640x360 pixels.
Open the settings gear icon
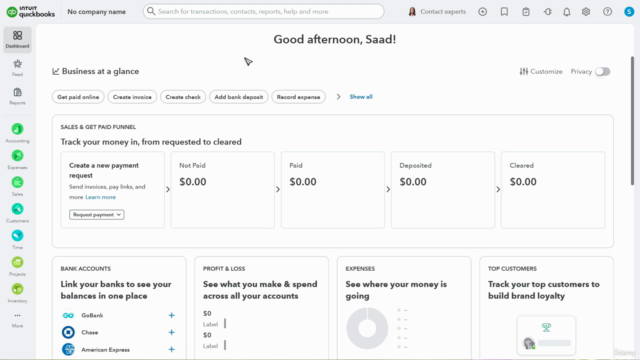coord(586,12)
